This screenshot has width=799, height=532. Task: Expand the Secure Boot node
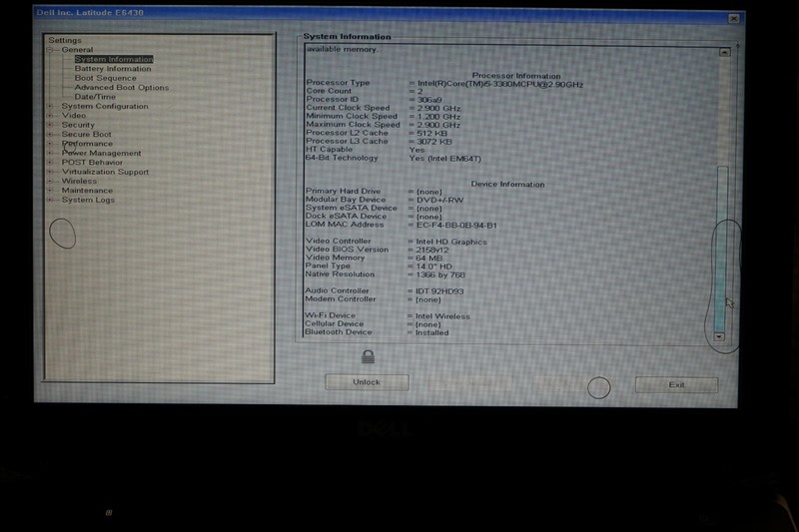tap(51, 135)
